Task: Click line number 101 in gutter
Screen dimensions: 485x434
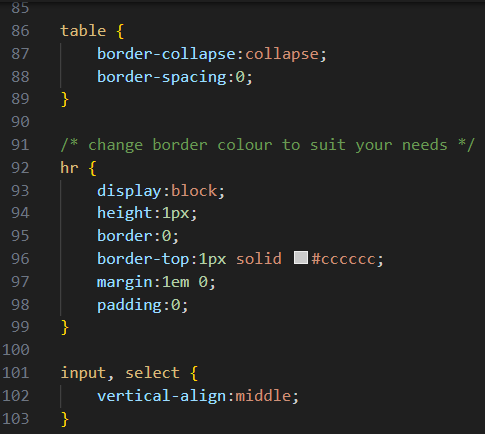Action: [16, 373]
